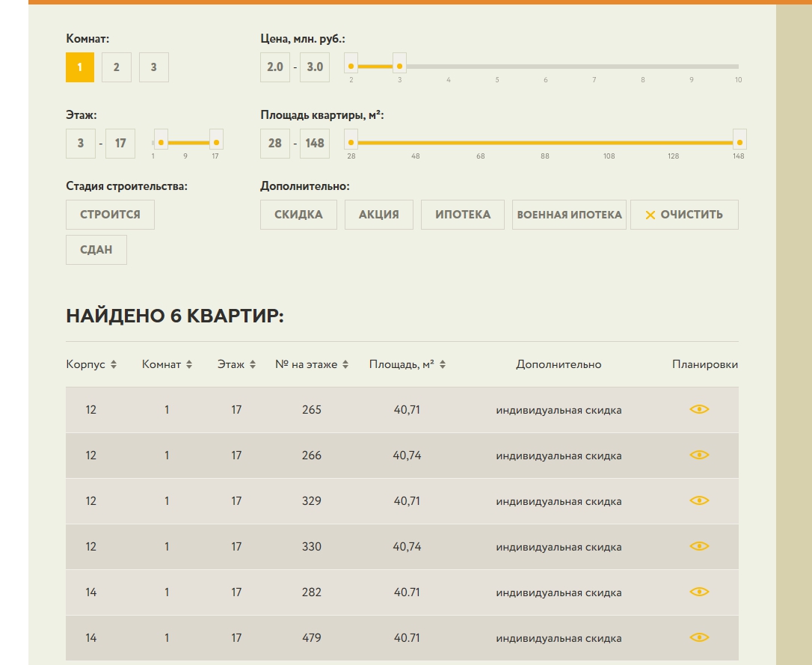Select 1 room filter button

click(80, 67)
